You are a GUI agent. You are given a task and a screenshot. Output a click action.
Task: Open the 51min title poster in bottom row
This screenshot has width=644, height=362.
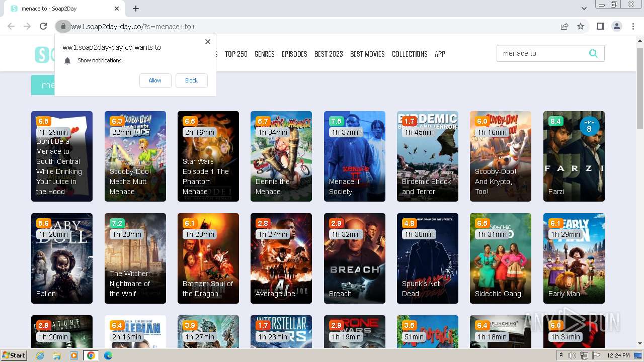coord(428,332)
